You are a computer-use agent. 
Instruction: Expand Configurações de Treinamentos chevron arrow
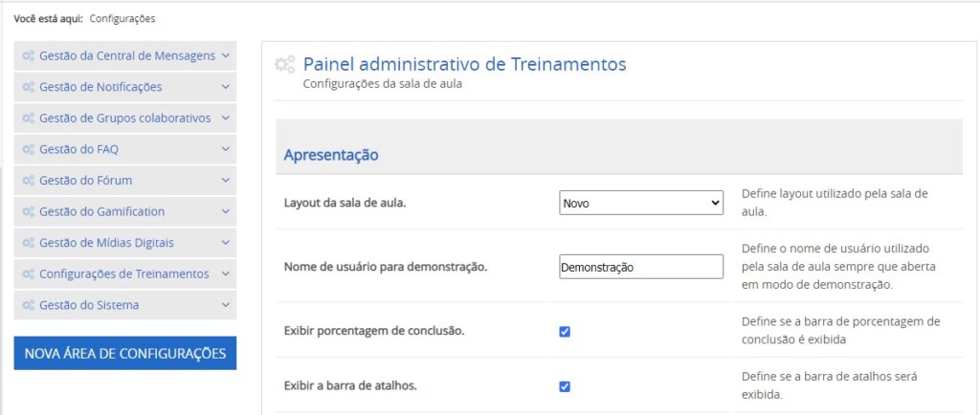coord(225,273)
